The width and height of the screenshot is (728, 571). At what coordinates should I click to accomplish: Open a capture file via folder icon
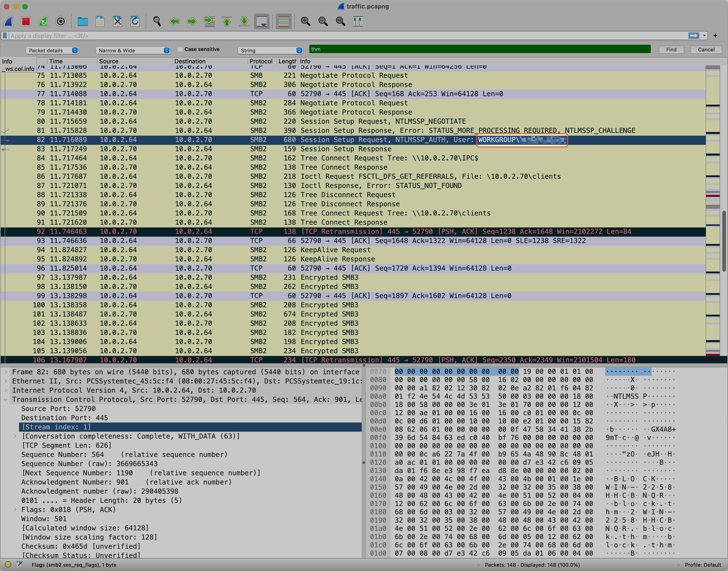(83, 21)
